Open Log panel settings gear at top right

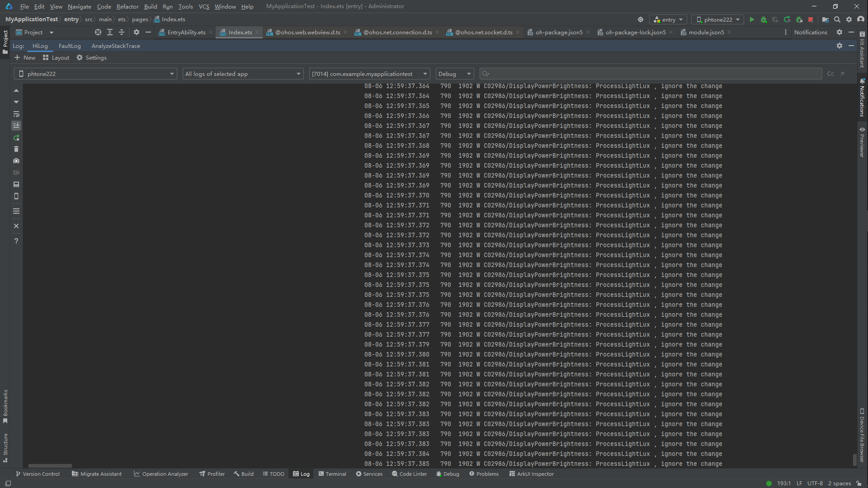[840, 46]
